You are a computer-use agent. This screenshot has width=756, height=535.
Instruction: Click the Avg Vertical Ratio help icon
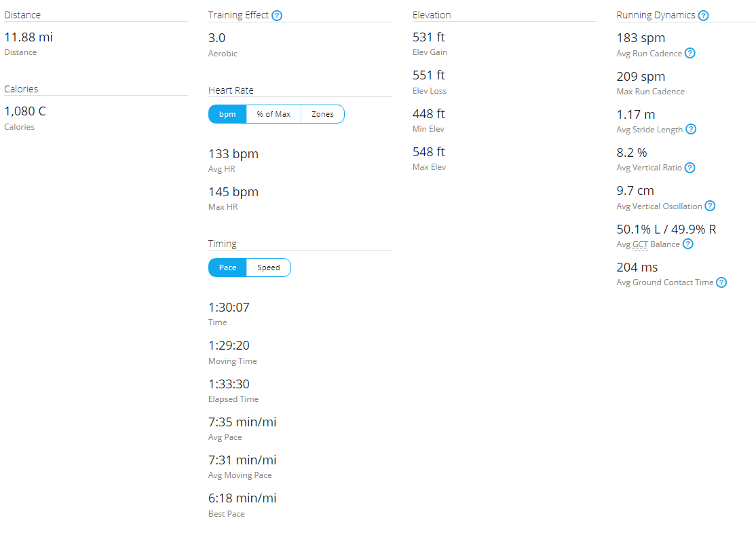[x=690, y=168]
